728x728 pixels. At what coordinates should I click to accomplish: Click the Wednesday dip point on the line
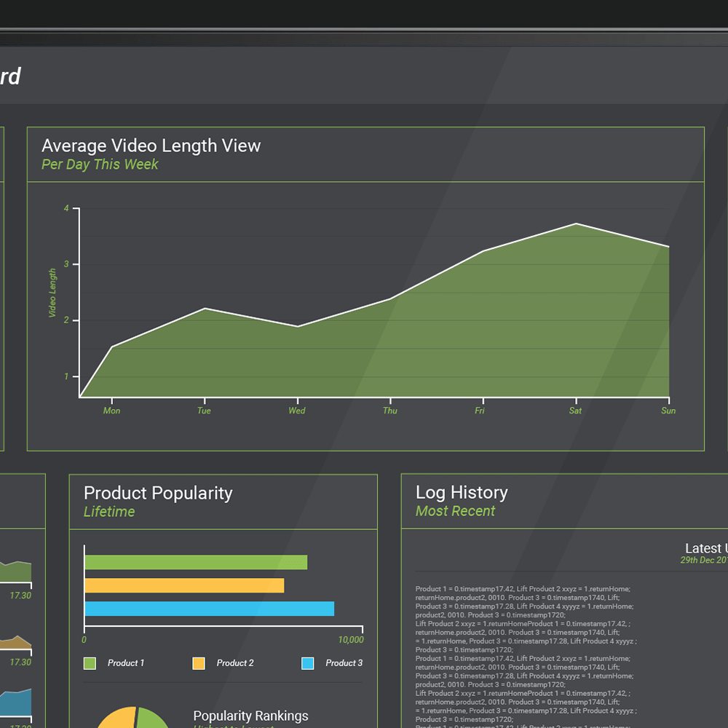pyautogui.click(x=298, y=327)
